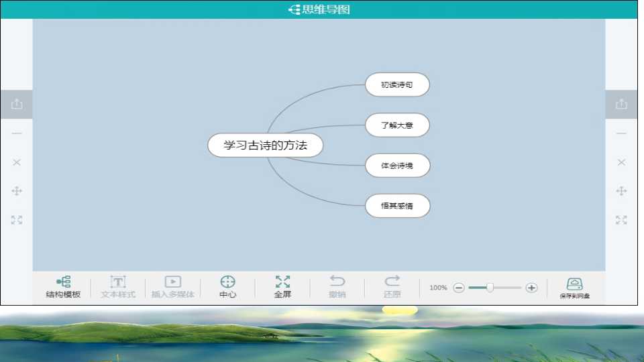Click the share icon on left sidebar
Screen dimensions: 644x362
pyautogui.click(x=17, y=104)
